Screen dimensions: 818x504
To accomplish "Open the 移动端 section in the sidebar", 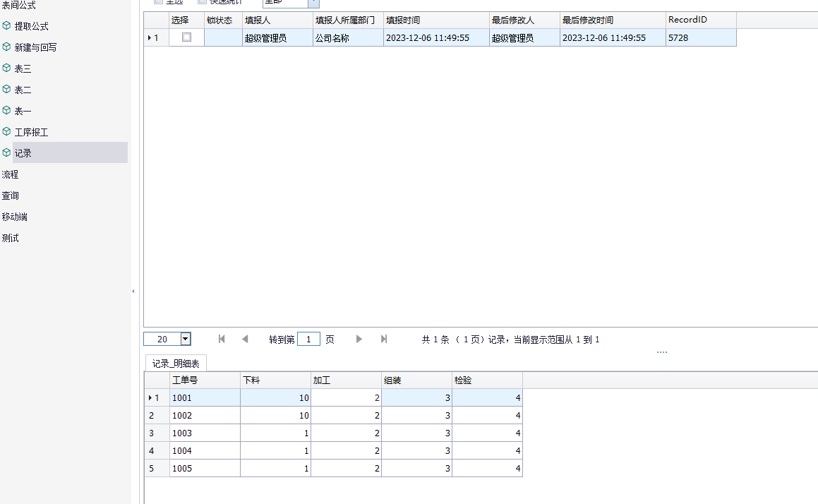I will (x=14, y=217).
